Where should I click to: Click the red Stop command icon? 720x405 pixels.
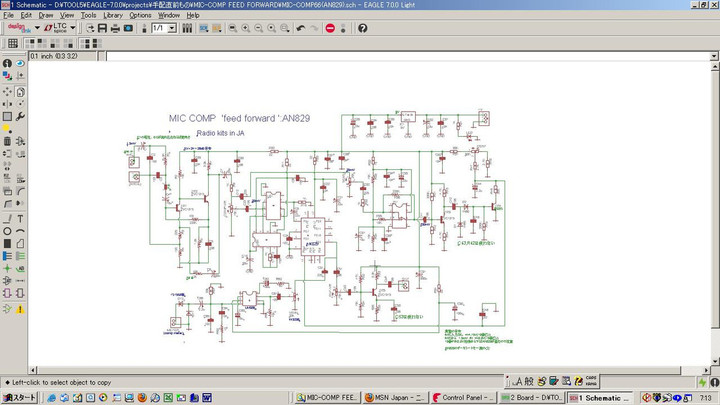[331, 28]
